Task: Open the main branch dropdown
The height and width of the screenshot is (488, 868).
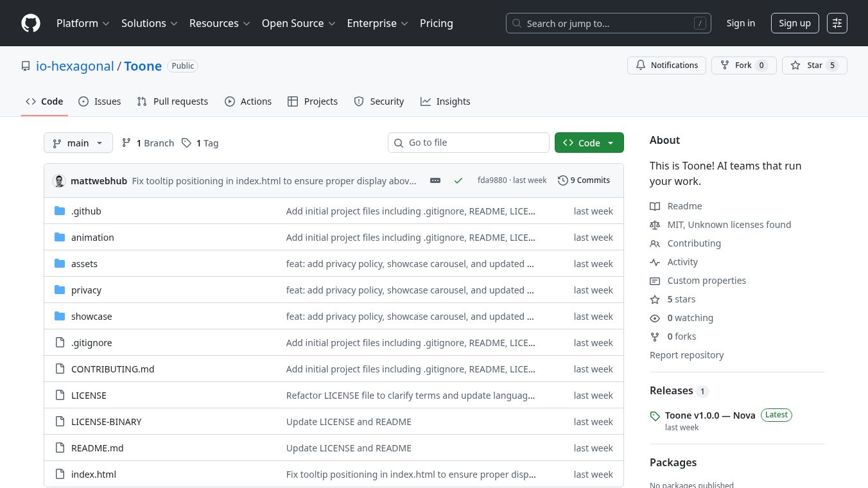Action: [78, 143]
